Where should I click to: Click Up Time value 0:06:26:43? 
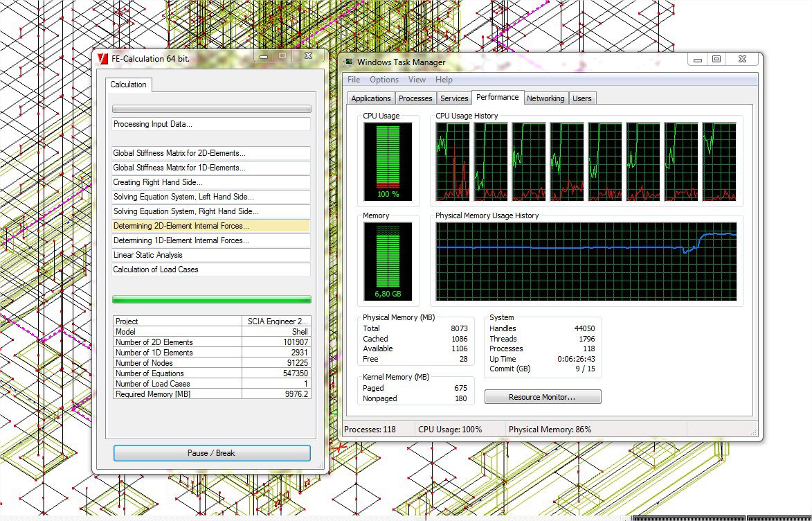point(576,360)
